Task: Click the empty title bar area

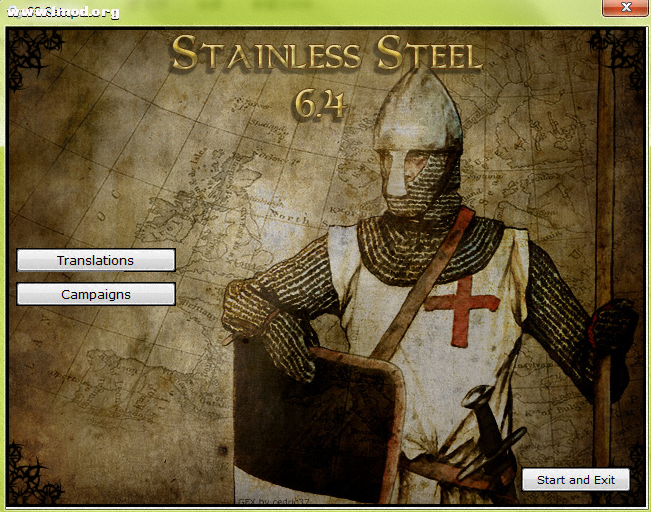Action: pyautogui.click(x=350, y=10)
